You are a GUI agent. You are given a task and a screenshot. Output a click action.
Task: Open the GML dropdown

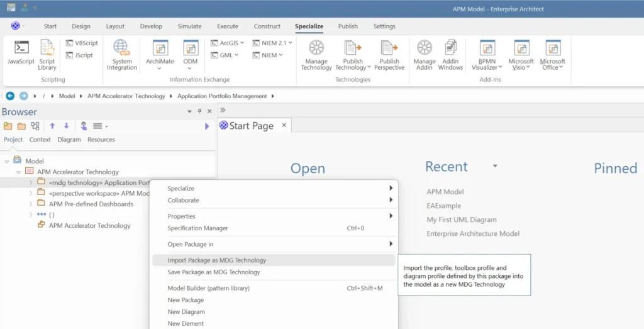click(225, 55)
